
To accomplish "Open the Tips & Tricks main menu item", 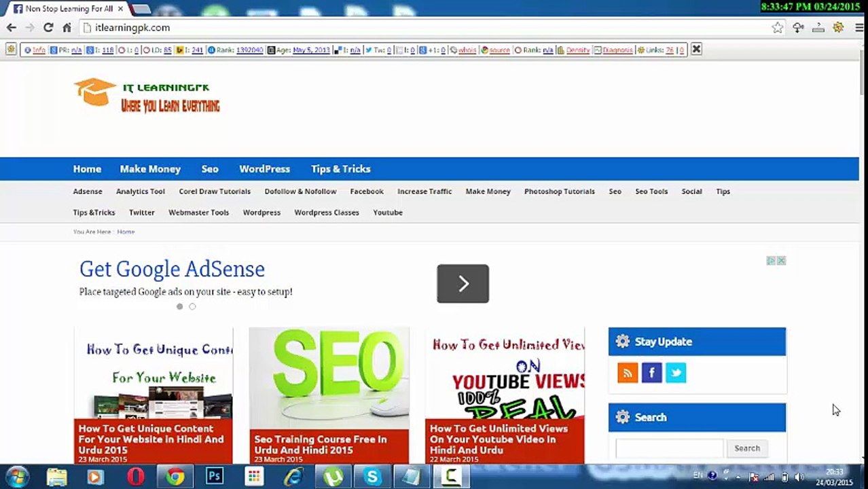I will click(340, 169).
